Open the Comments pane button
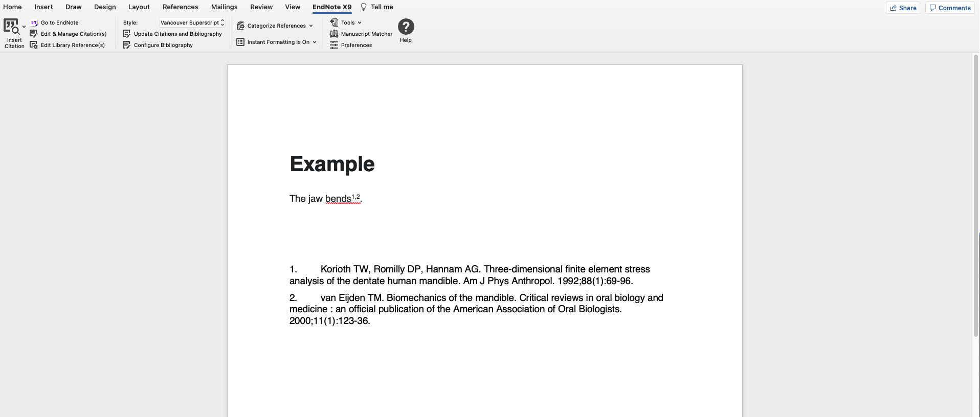Image resolution: width=980 pixels, height=417 pixels. pyautogui.click(x=950, y=8)
